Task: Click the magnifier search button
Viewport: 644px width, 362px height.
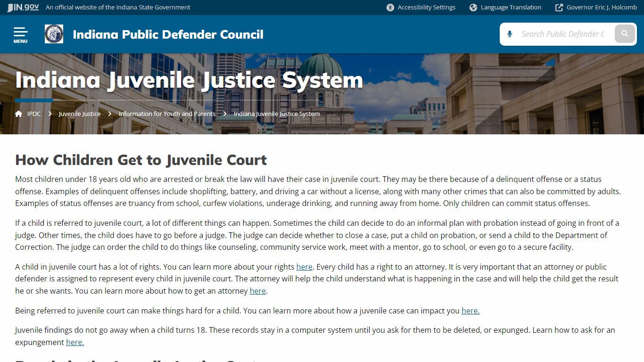Action: point(625,34)
